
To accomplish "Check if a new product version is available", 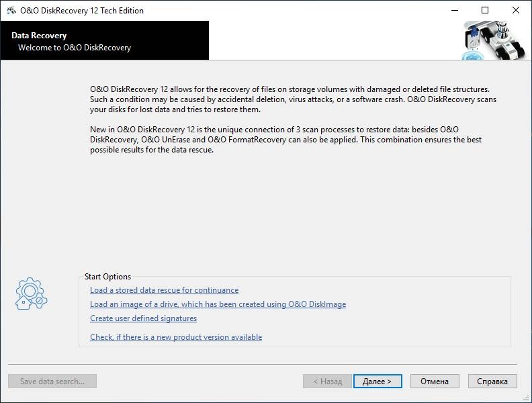I will coord(176,337).
